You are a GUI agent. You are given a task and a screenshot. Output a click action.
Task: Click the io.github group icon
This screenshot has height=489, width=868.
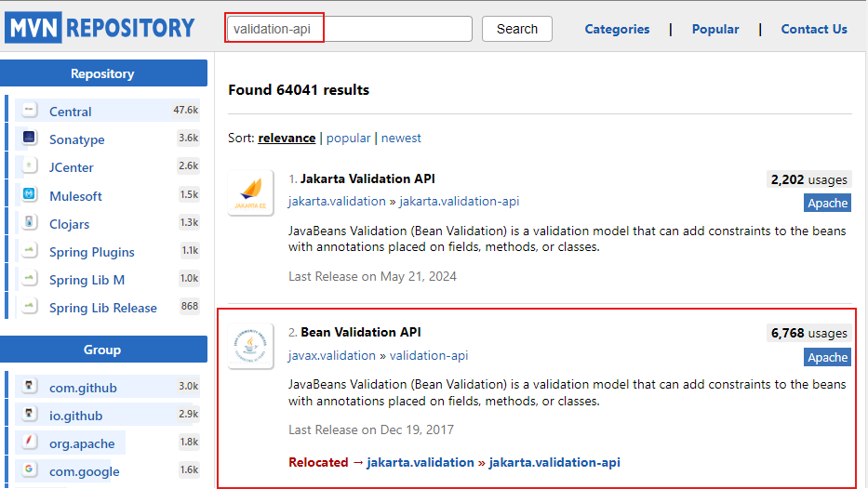click(30, 413)
